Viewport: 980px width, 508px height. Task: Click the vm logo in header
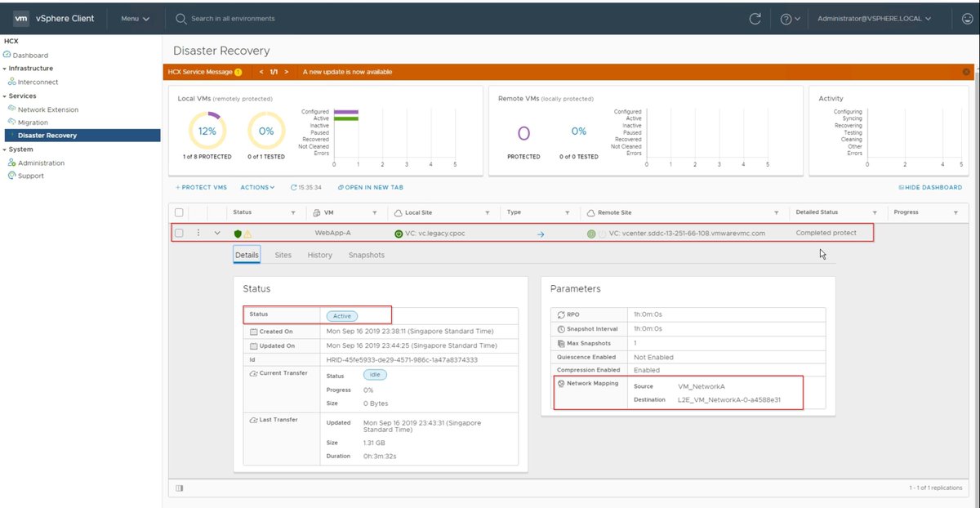pyautogui.click(x=20, y=18)
